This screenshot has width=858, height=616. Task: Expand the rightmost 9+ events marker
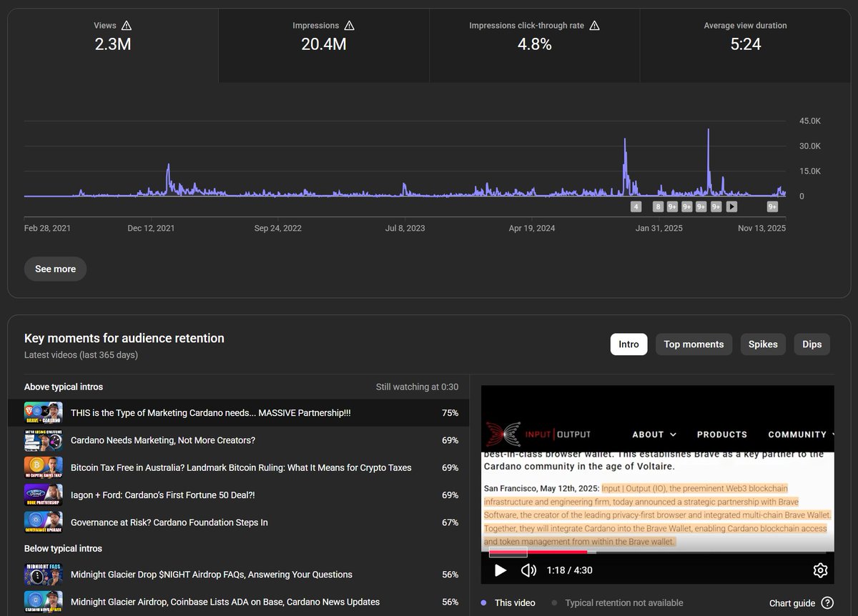[771, 206]
